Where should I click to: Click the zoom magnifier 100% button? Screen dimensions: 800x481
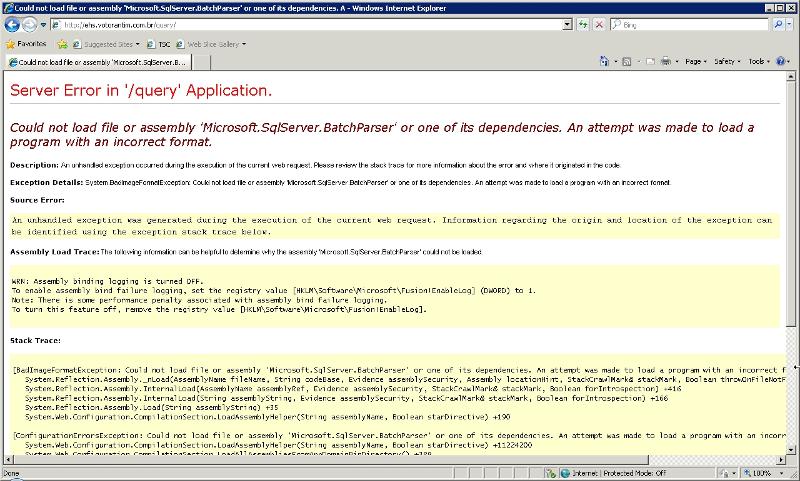pyautogui.click(x=757, y=473)
